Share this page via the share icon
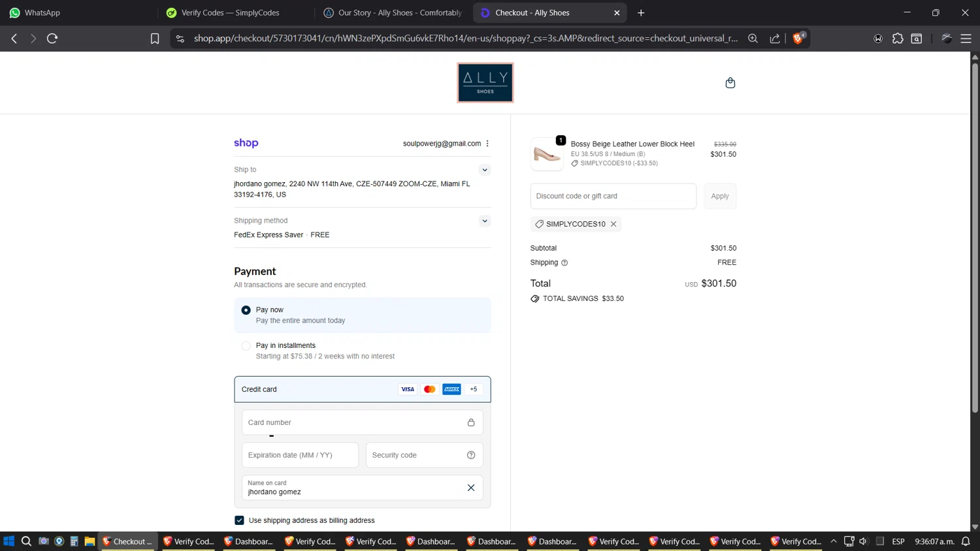The height and width of the screenshot is (551, 980). [775, 39]
